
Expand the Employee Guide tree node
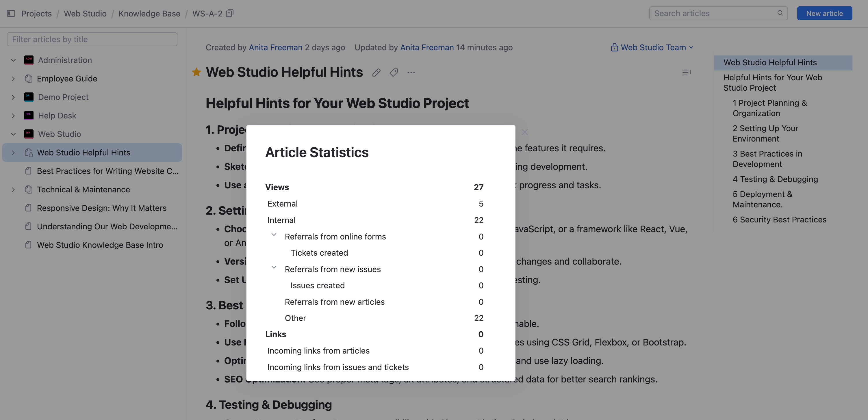coord(13,79)
